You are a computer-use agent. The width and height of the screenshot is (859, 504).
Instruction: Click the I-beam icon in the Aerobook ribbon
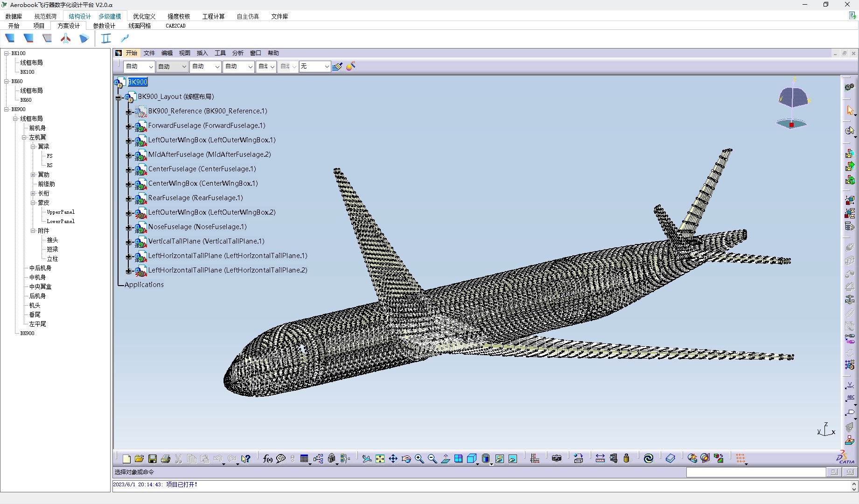106,38
